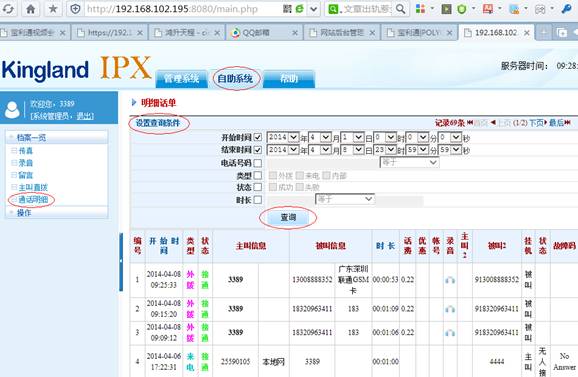Bookmark the page with the star icon
The height and width of the screenshot is (377, 578).
pyautogui.click(x=53, y=8)
